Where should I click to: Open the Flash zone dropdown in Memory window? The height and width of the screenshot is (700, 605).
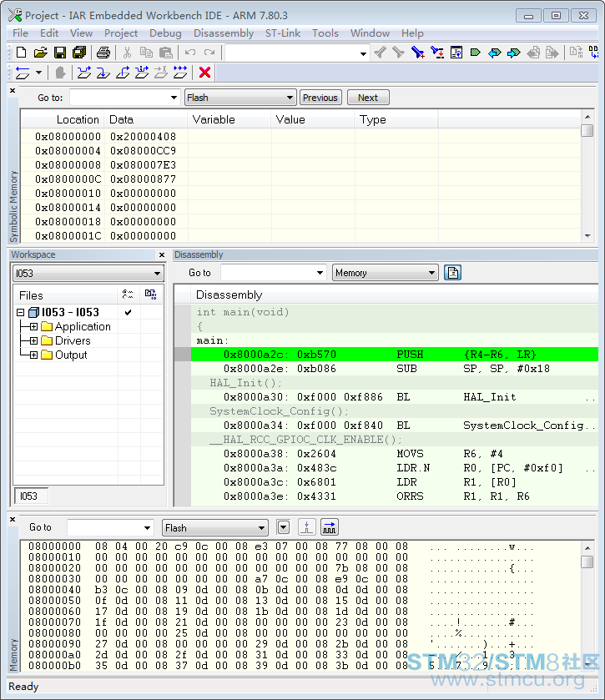[x=262, y=527]
